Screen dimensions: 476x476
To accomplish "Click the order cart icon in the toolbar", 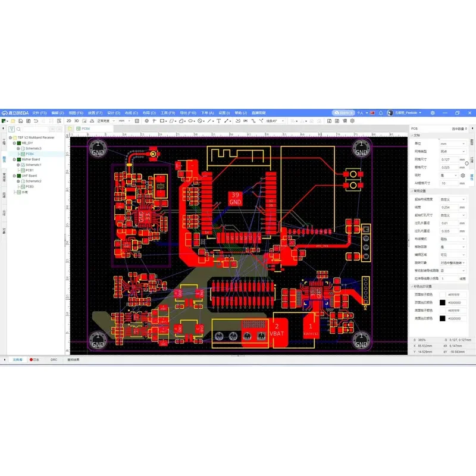I will point(345,121).
